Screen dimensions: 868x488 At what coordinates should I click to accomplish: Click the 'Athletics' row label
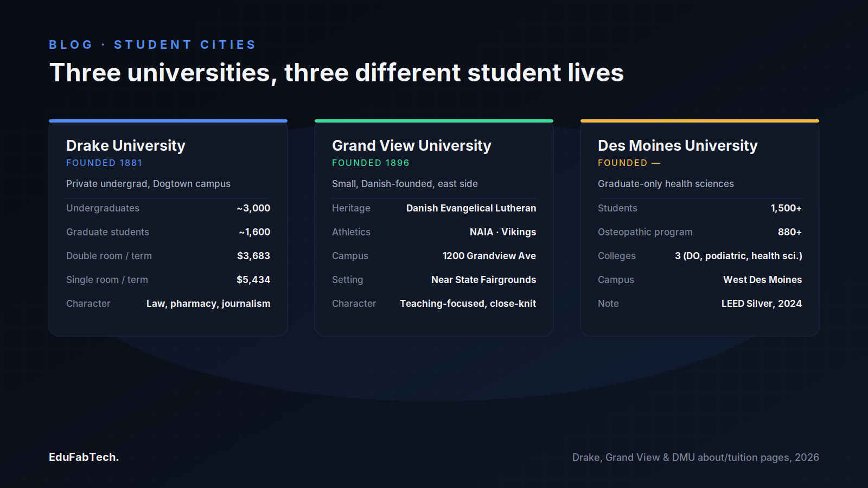(351, 232)
